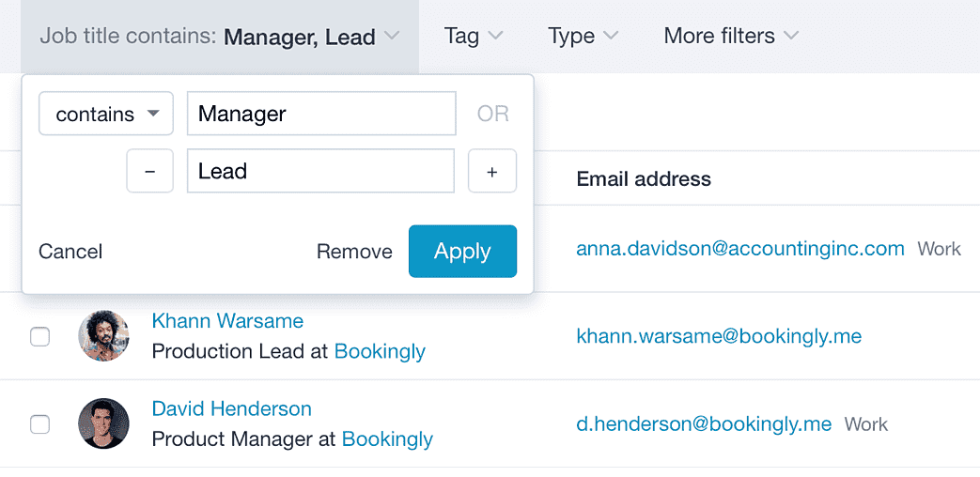The image size is (980, 477).
Task: Open the More filters dropdown
Action: pos(731,37)
